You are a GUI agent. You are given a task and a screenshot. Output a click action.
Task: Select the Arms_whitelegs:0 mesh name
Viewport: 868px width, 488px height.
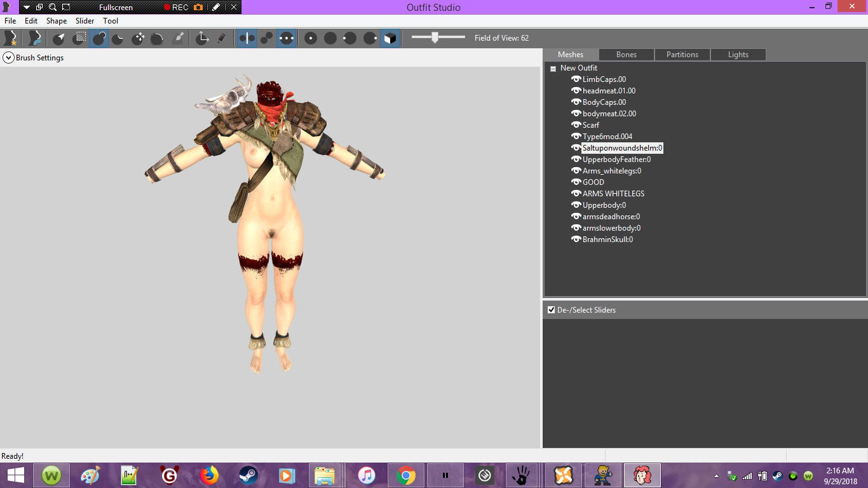point(612,171)
